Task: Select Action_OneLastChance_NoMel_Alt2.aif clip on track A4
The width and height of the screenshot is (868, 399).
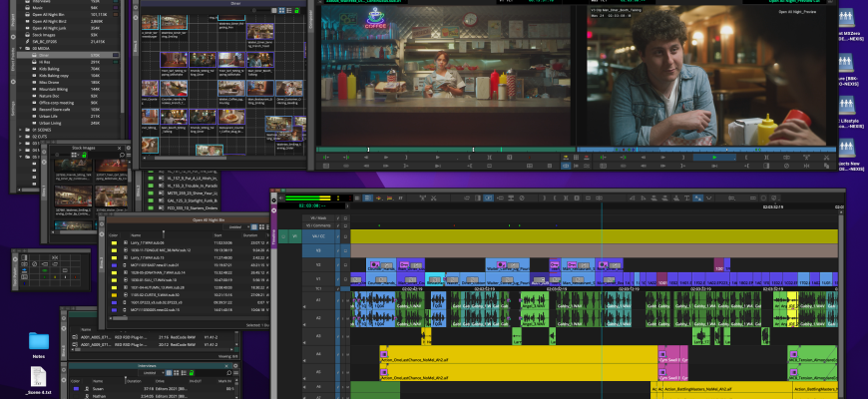Action: [518, 354]
